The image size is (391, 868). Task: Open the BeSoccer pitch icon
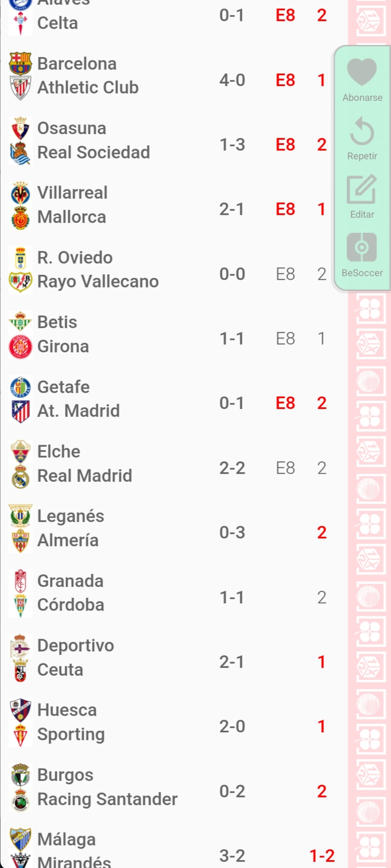click(362, 247)
